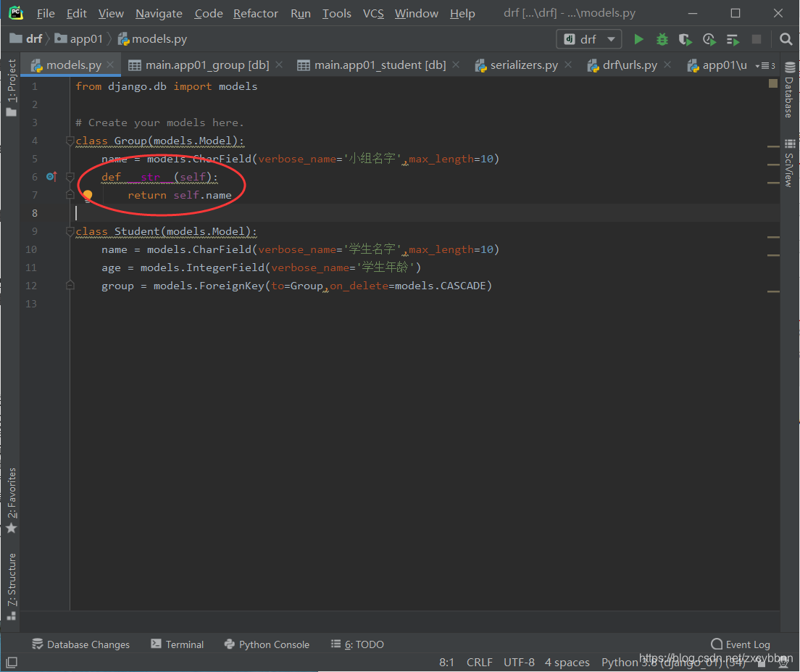
Task: Switch to the app01\u... tab
Action: click(717, 65)
